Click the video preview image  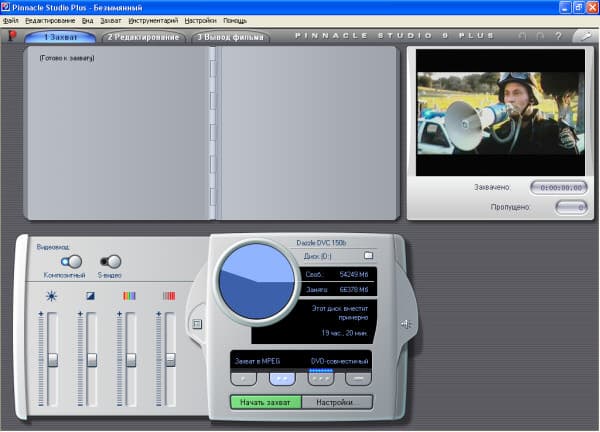coord(500,113)
